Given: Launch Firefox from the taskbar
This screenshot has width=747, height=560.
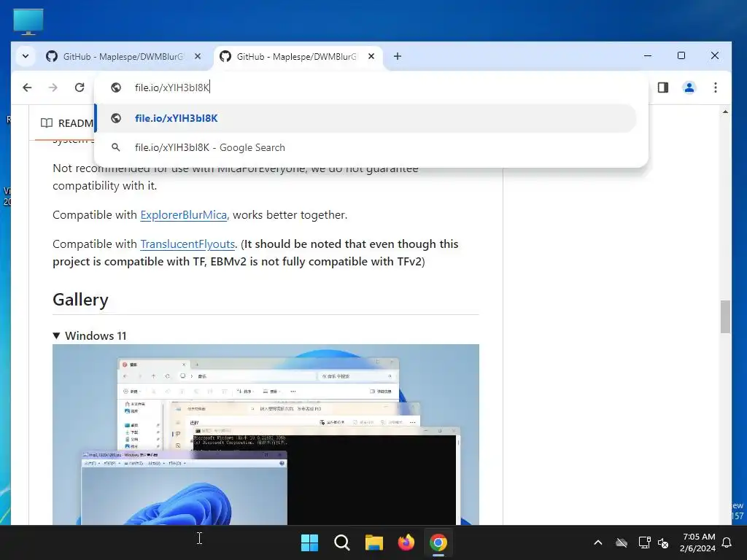Looking at the screenshot, I should [x=406, y=542].
